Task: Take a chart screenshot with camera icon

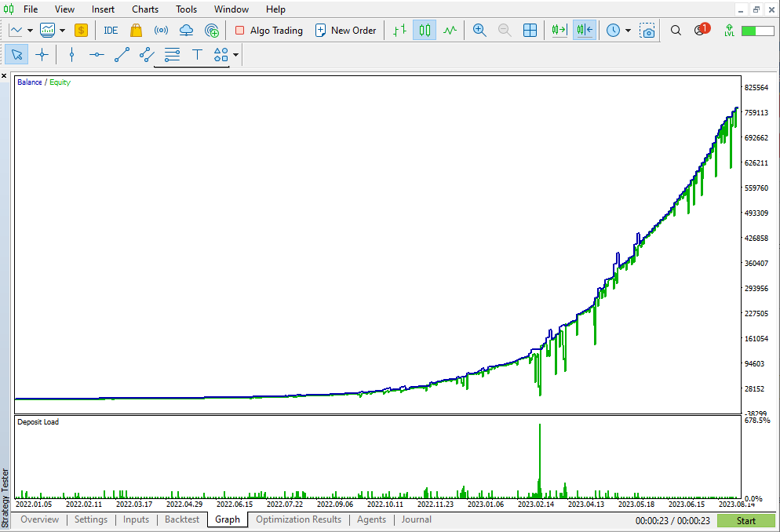Action: coord(647,31)
